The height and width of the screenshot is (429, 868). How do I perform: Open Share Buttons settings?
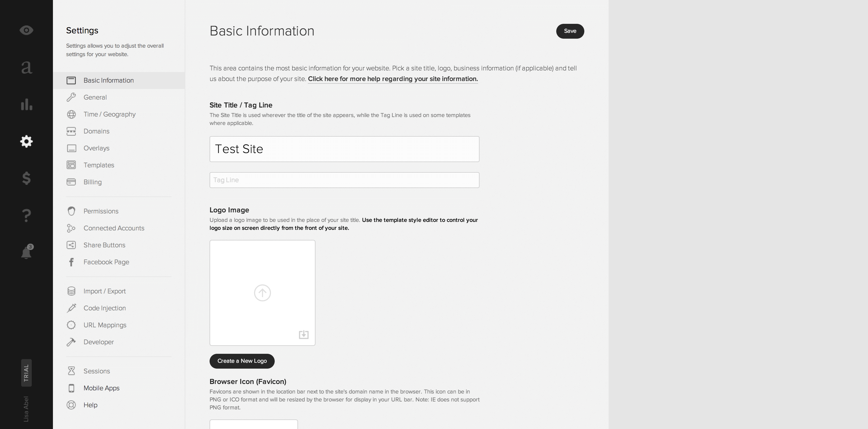pyautogui.click(x=104, y=245)
